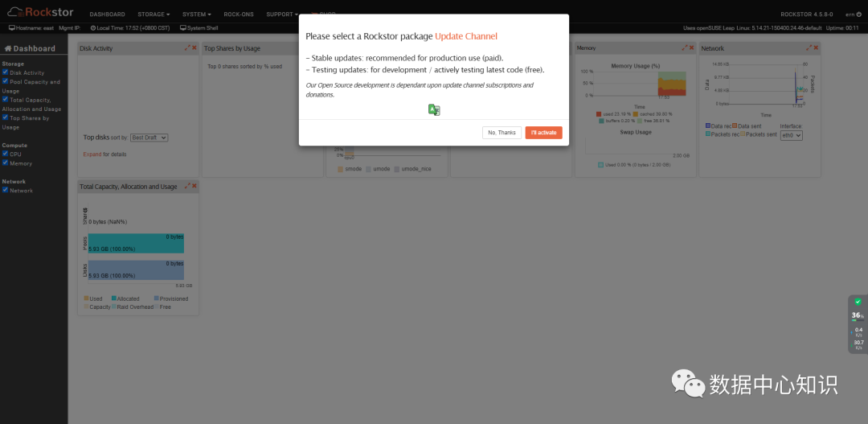Toggle Packets rec series in Network legend
The image size is (868, 424).
722,134
